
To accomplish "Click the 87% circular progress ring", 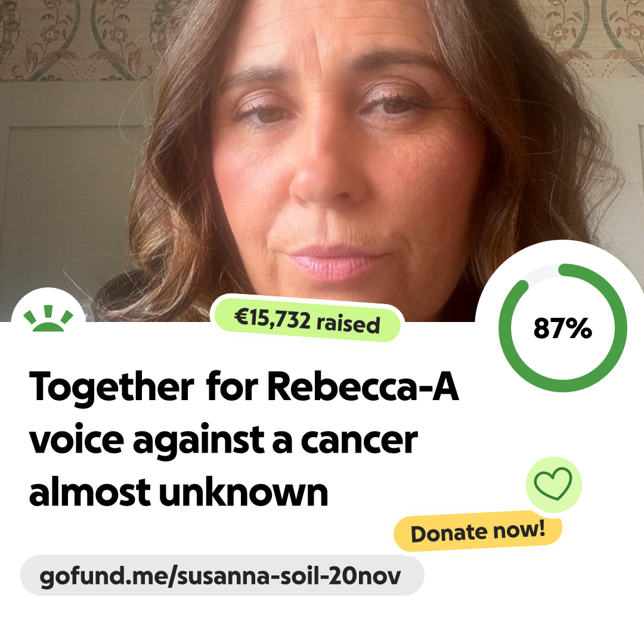I will [x=563, y=328].
